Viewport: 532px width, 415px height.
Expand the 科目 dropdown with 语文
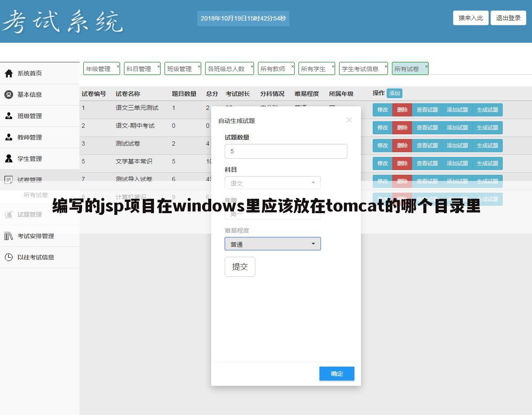tap(272, 183)
